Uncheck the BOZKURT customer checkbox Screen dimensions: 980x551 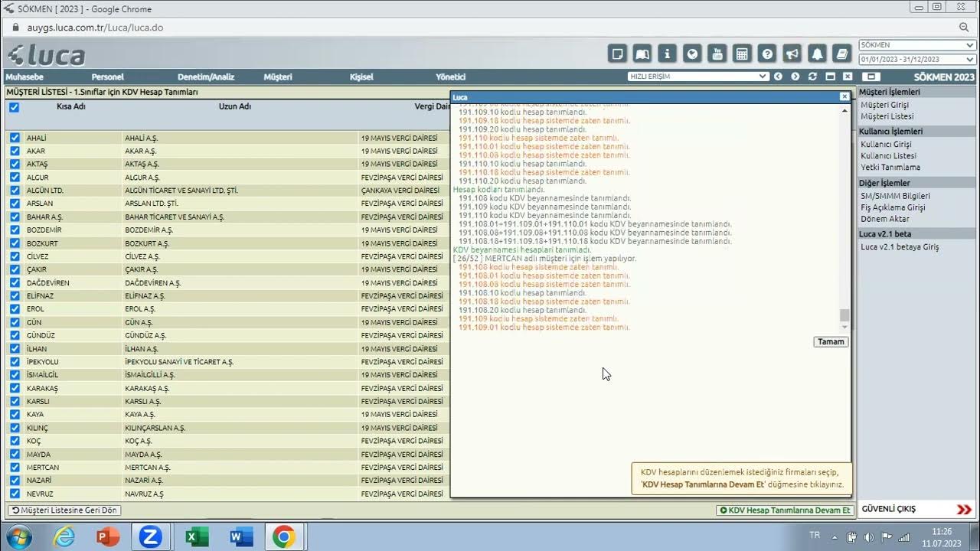click(15, 243)
